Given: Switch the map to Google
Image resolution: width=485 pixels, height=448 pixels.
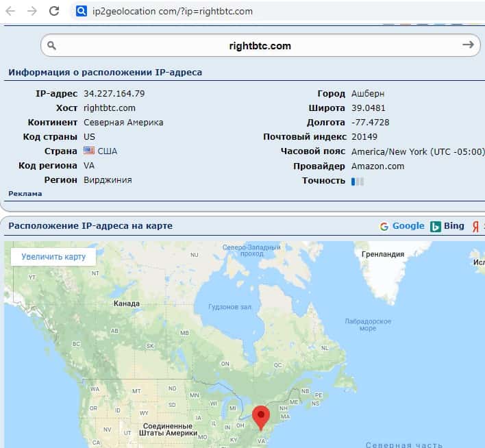Looking at the screenshot, I should pos(408,226).
